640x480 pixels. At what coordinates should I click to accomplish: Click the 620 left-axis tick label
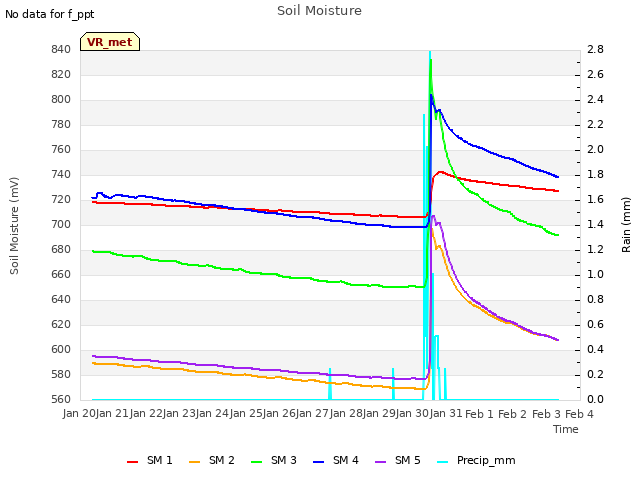pyautogui.click(x=61, y=325)
